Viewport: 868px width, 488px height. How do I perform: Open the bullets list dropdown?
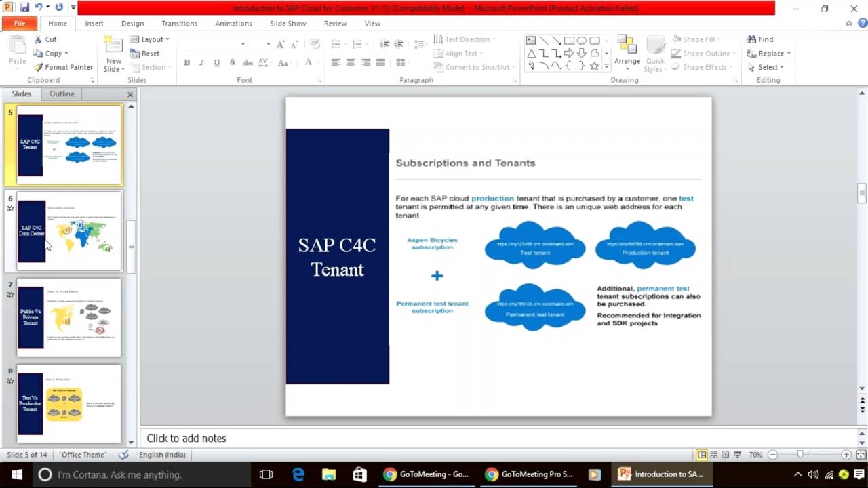pos(344,43)
